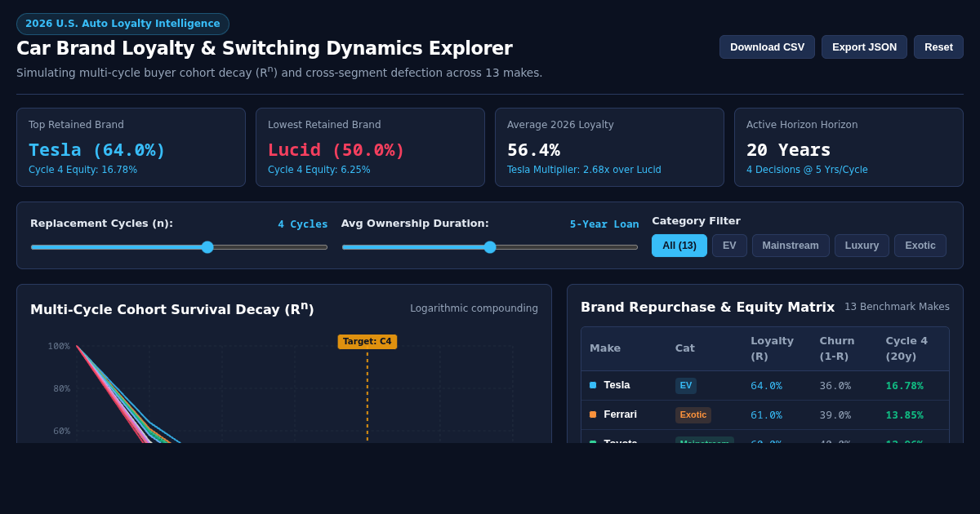Select the Ferrari row name

pyautogui.click(x=620, y=414)
